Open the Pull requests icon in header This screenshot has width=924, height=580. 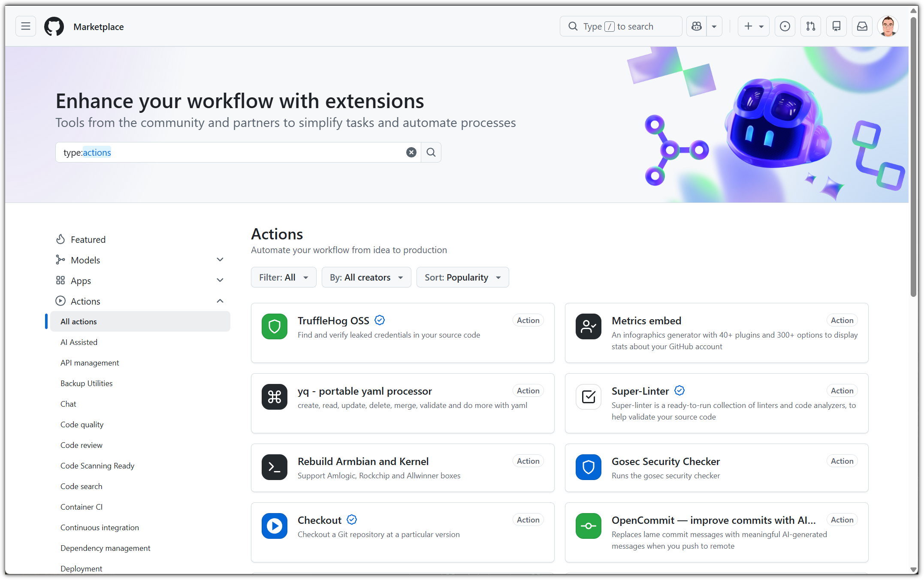pyautogui.click(x=810, y=27)
